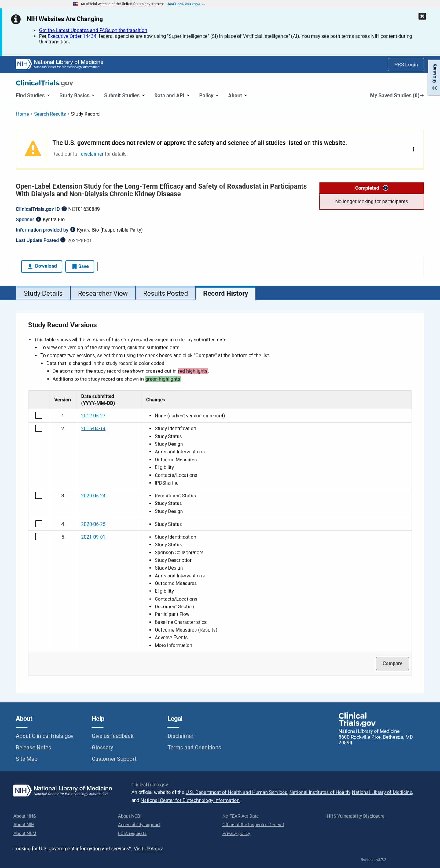Expand the Study Basics menu
Viewport: 440px width, 868px height.
[77, 95]
